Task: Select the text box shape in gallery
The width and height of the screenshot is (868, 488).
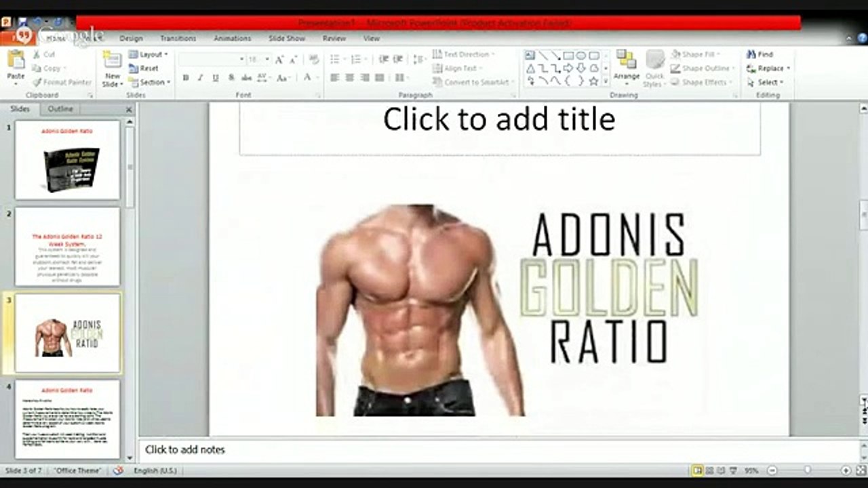Action: pyautogui.click(x=530, y=56)
